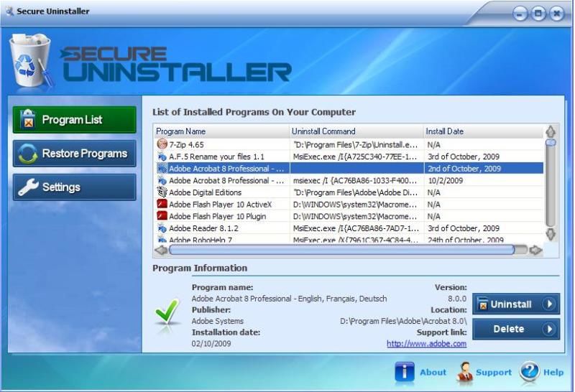This screenshot has height=392, width=575.
Task: Click the Adobe Digital Editions icon
Action: (x=162, y=192)
